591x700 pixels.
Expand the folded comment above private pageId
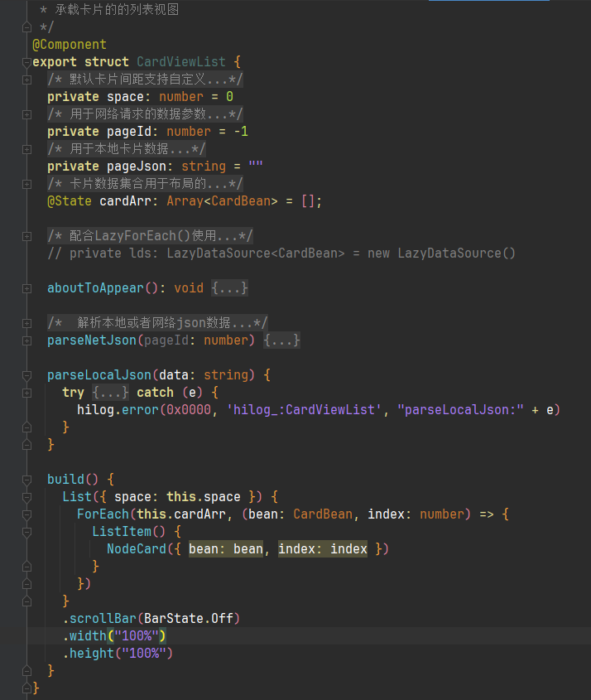click(x=26, y=114)
